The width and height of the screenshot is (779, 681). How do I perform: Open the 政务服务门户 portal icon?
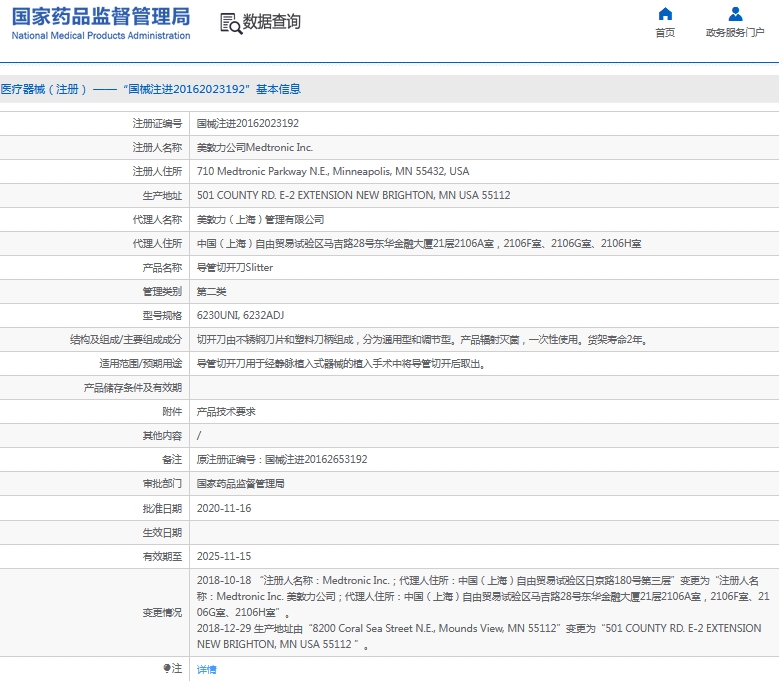pos(735,14)
